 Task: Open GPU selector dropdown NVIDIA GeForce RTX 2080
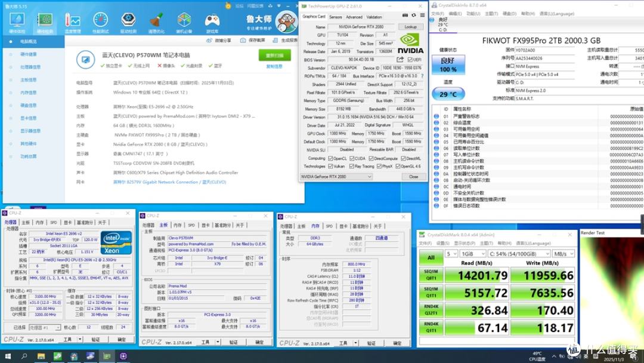tap(336, 177)
